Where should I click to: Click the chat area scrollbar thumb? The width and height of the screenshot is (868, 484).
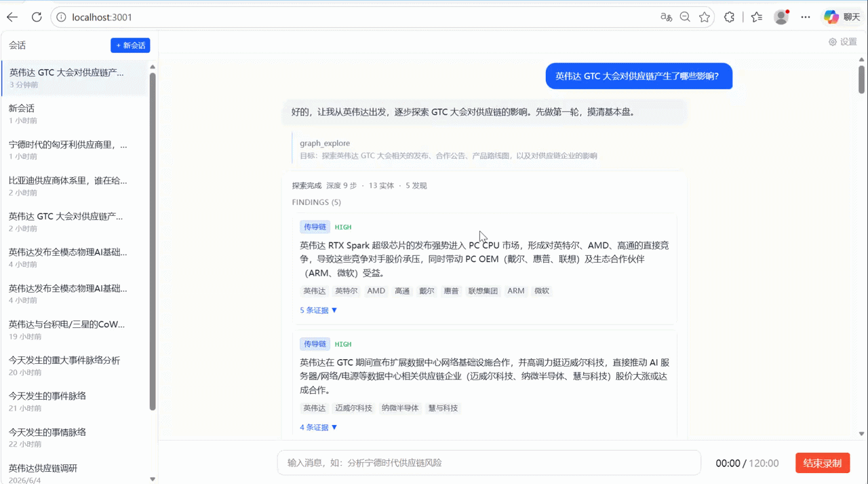(861, 79)
